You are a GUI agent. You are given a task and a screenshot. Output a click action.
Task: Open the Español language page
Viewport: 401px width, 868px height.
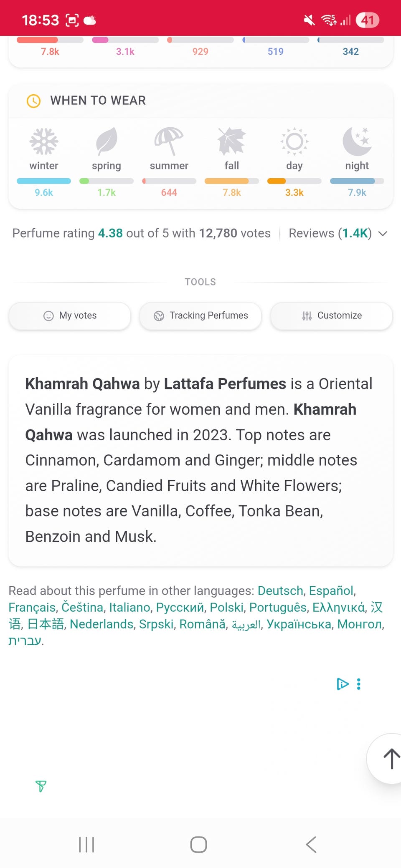click(331, 590)
